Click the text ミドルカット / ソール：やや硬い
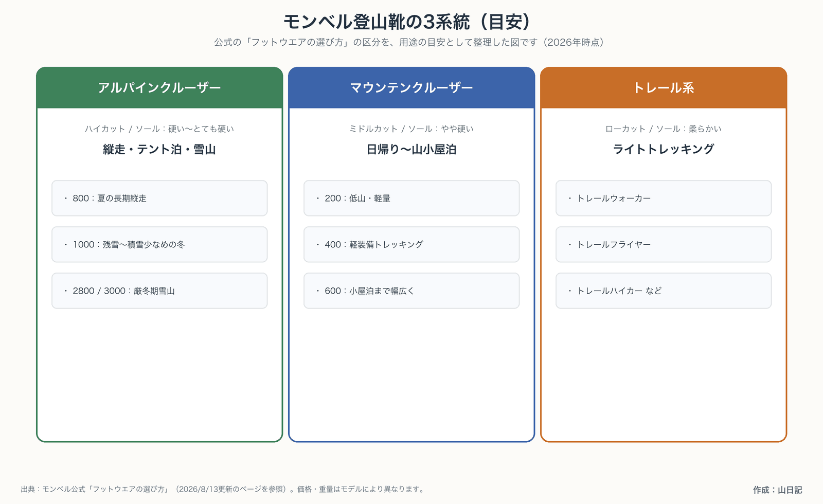Viewport: 823px width, 504px height. [411, 129]
